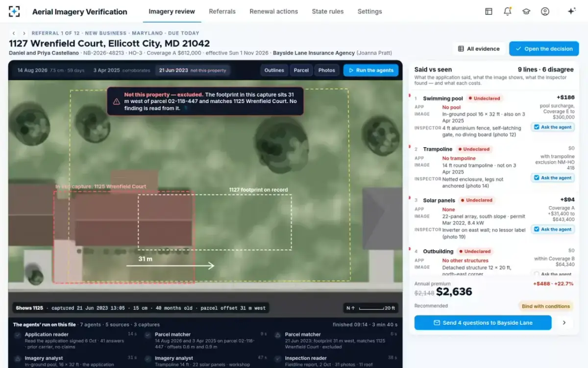
Task: Click the 1127 footprint on record outline
Action: [215, 222]
